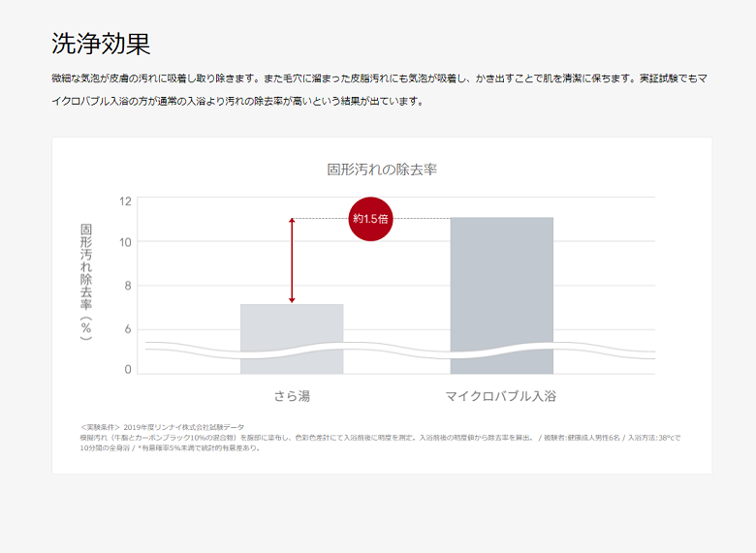This screenshot has height=553, width=756.
Task: Click the paragraph line starting with イクロバブル入浴
Action: tap(237, 101)
